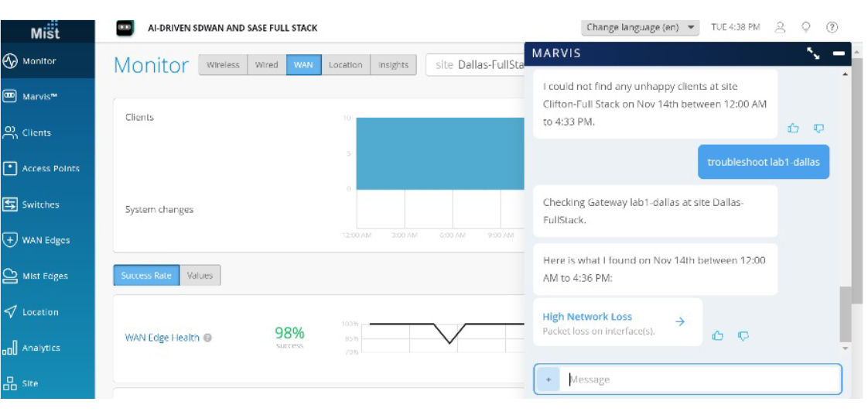This screenshot has width=868, height=412.
Task: Select the Values button
Action: pyautogui.click(x=200, y=275)
